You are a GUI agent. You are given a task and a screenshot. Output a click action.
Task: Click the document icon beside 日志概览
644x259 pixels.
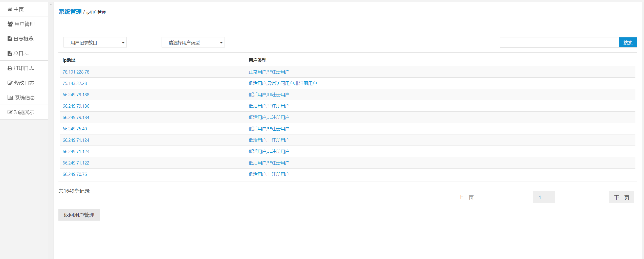click(x=10, y=39)
